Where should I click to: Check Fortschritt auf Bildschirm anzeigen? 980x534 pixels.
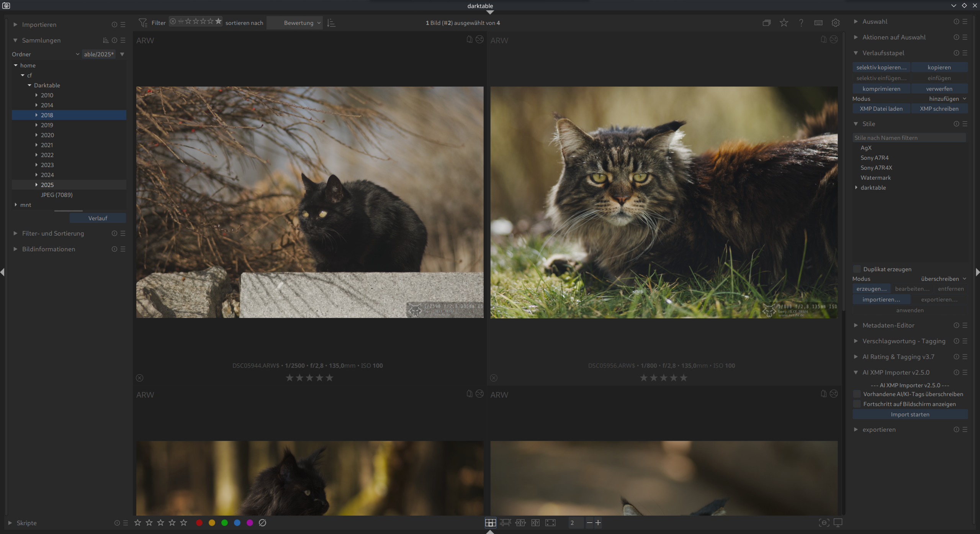857,404
